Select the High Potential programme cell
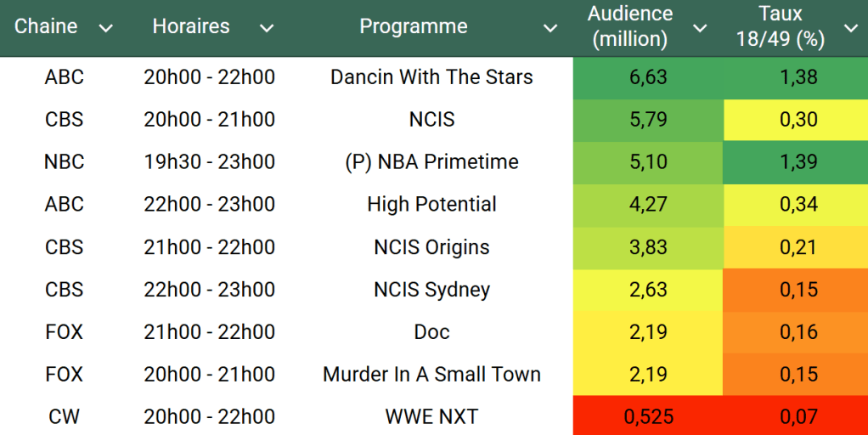The height and width of the screenshot is (435, 868). [x=431, y=205]
